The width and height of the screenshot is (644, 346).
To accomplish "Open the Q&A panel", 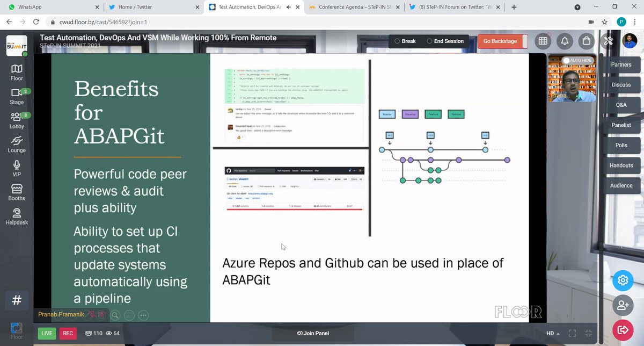I will click(621, 105).
